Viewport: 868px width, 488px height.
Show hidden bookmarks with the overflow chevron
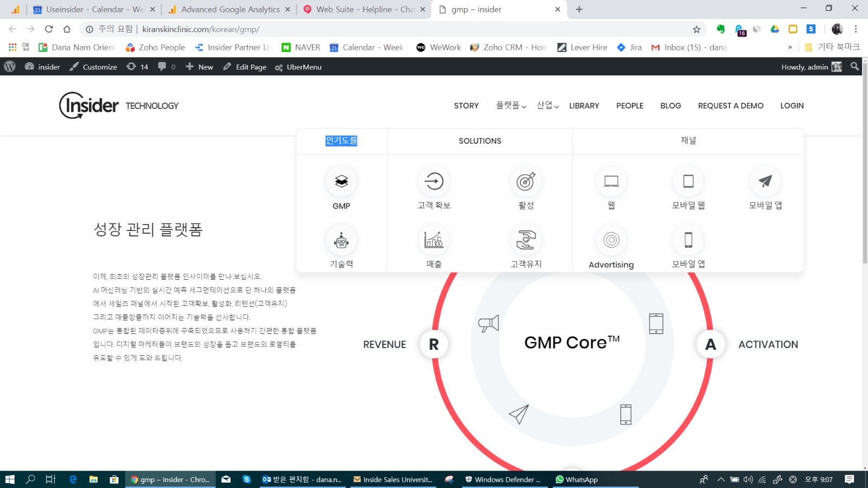pos(790,48)
